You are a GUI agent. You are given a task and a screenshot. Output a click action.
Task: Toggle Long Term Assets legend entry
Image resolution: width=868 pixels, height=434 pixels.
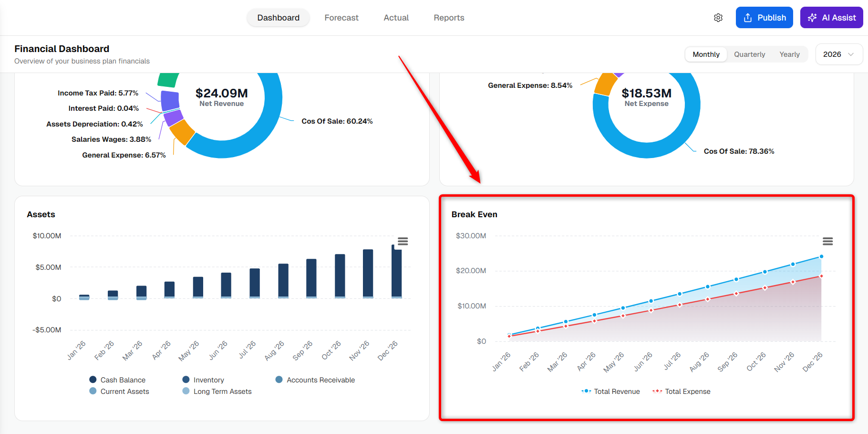(x=217, y=391)
